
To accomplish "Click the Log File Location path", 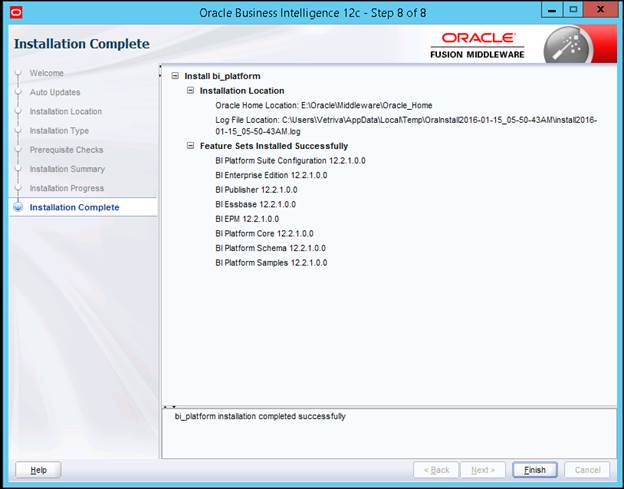I will pyautogui.click(x=406, y=125).
